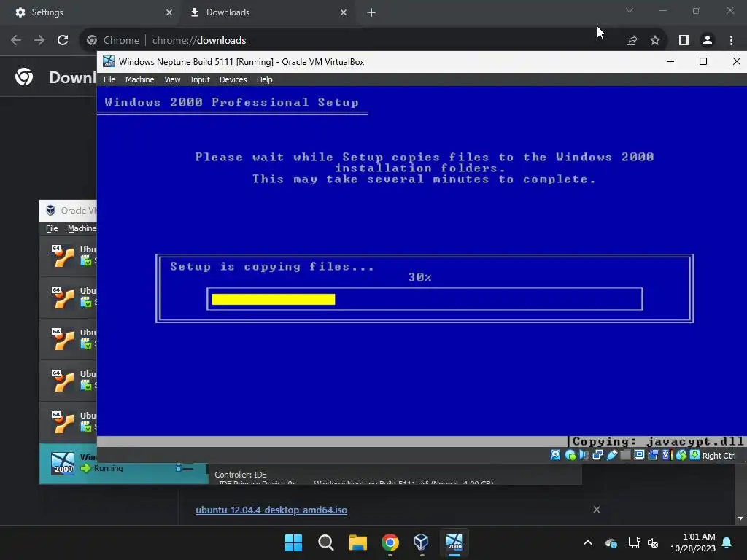The image size is (747, 560).
Task: Open Machine menu in VirtualBox Manager window
Action: tap(82, 228)
